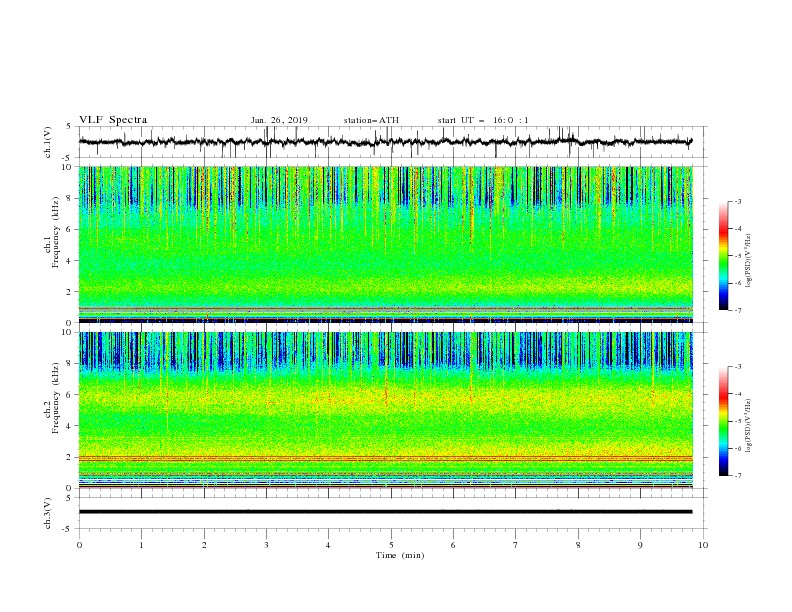This screenshot has width=792, height=612.
Task: Click the time axis tick label "2"
Action: [204, 545]
